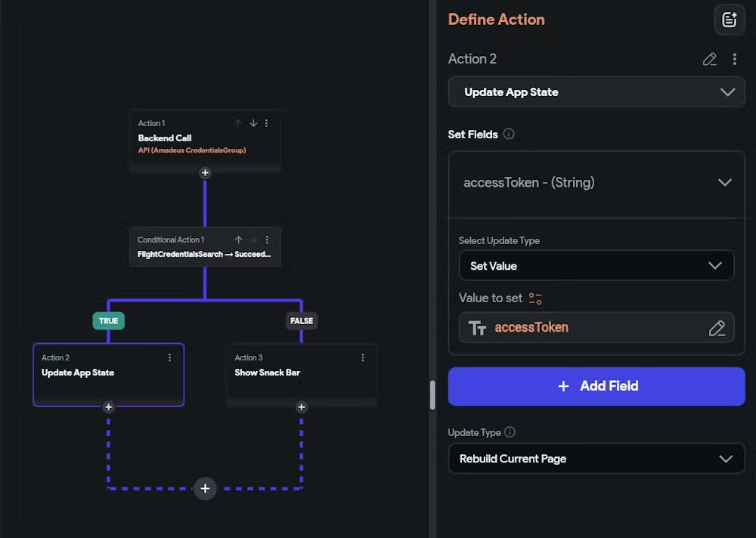Select the Show Snack Bar action node

(x=295, y=376)
